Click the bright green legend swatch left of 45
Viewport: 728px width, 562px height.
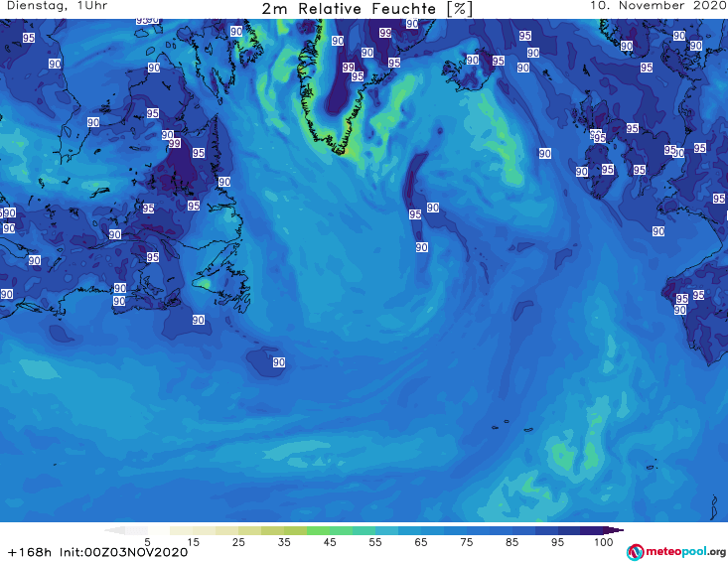click(318, 530)
